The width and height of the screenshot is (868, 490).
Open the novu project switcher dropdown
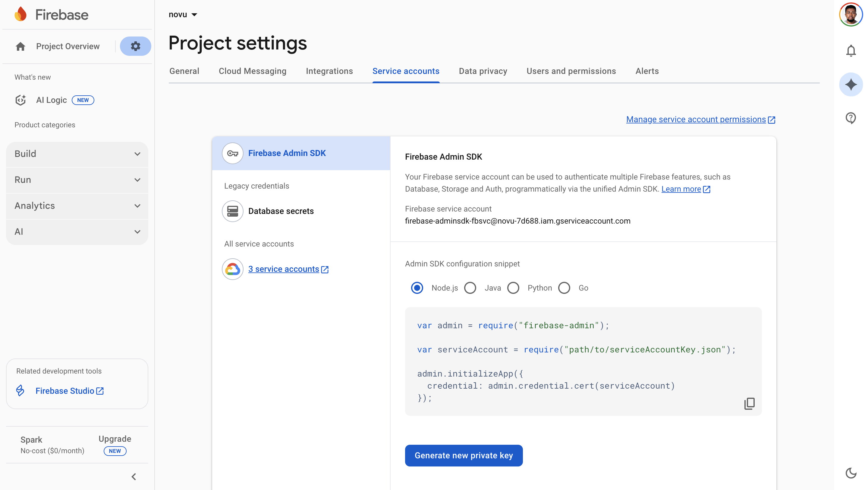183,14
